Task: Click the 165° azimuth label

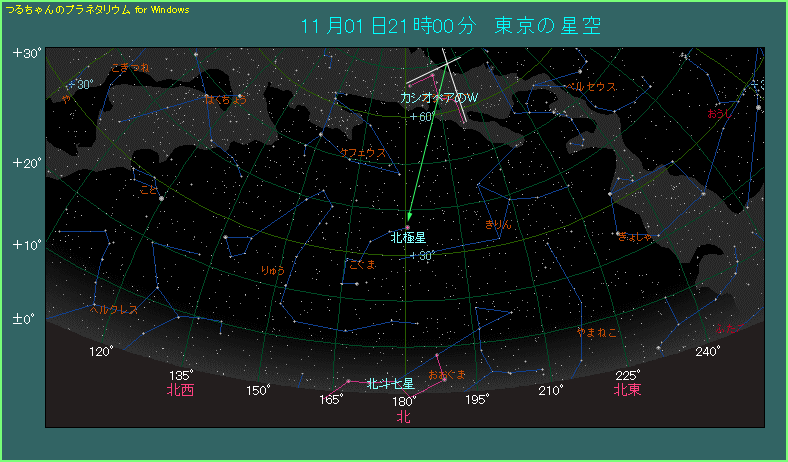Action: click(332, 400)
